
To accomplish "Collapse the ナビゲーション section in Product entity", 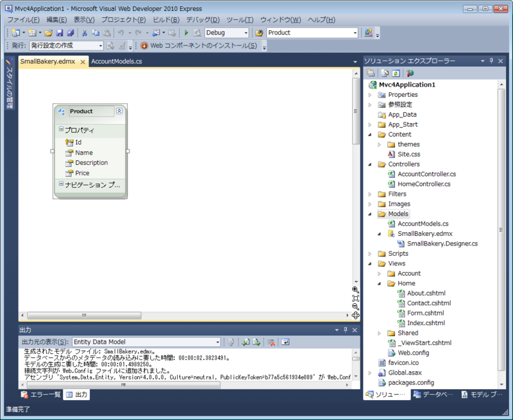I will click(x=61, y=184).
